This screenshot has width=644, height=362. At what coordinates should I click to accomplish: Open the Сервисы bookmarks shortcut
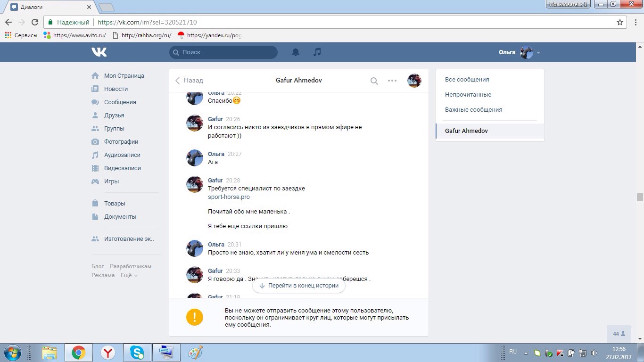pyautogui.click(x=21, y=35)
